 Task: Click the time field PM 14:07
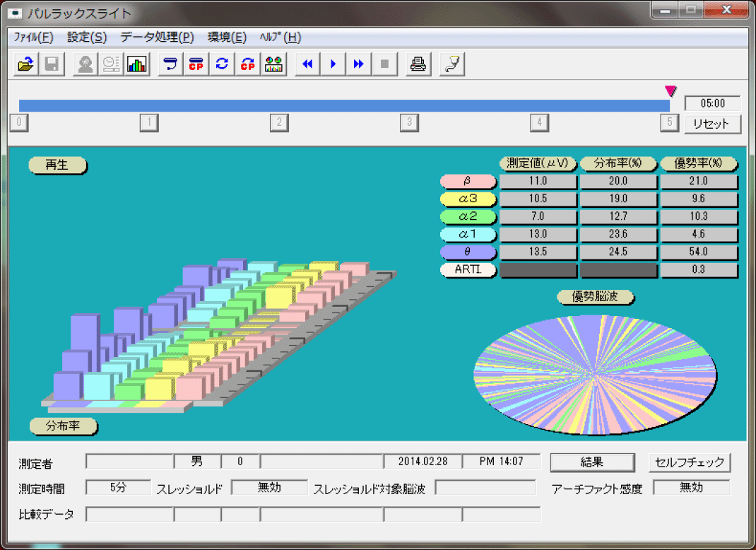502,462
